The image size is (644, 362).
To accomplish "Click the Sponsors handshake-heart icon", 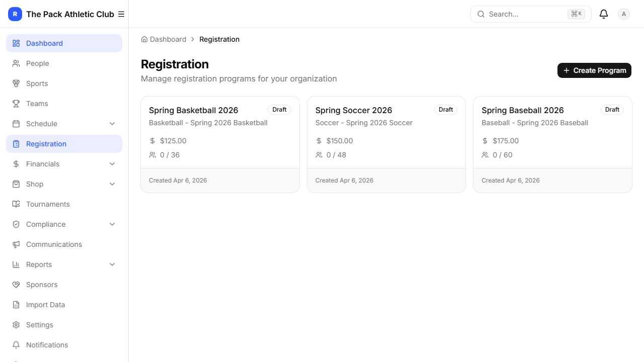I will point(16,285).
